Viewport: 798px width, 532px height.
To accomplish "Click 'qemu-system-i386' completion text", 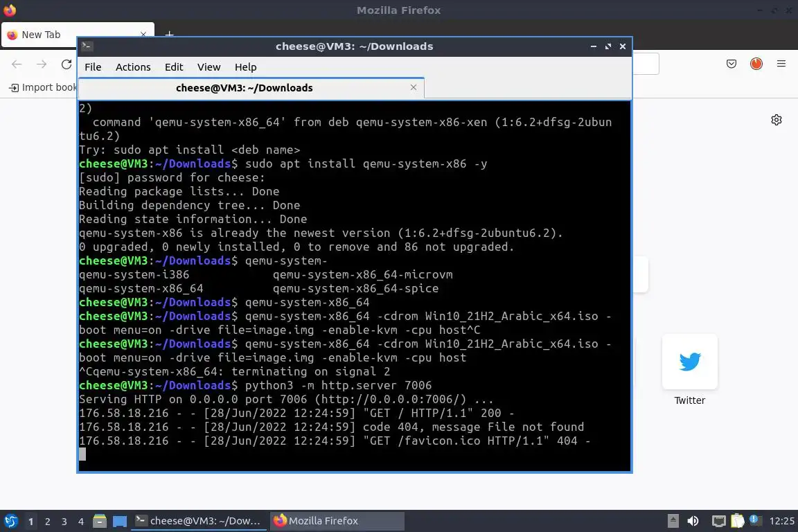I will pos(134,275).
